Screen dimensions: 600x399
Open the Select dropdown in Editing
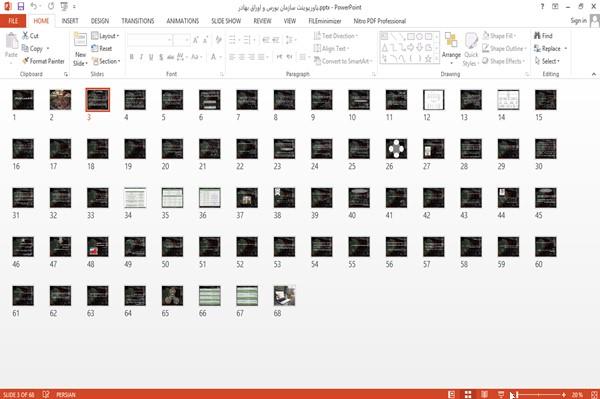547,61
